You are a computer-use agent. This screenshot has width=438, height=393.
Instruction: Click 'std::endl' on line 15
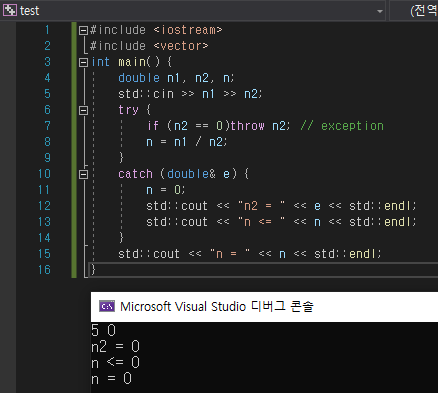346,254
